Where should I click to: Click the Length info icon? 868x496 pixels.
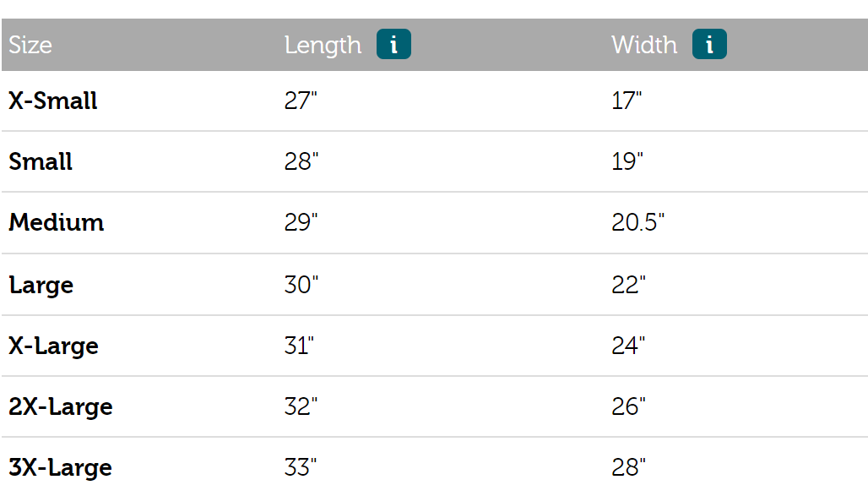click(393, 45)
